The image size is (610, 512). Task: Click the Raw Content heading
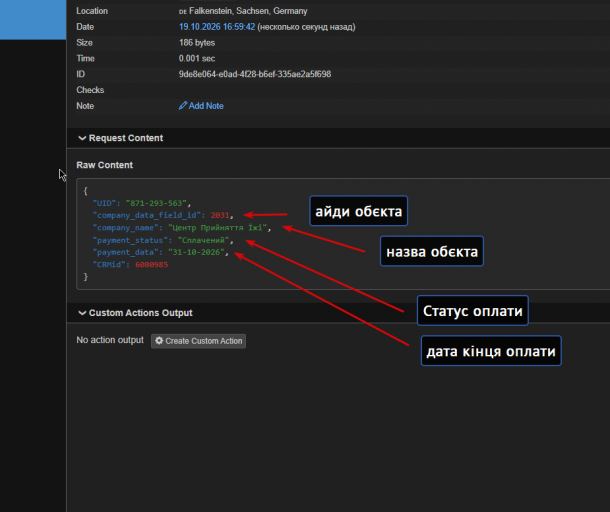pos(105,165)
